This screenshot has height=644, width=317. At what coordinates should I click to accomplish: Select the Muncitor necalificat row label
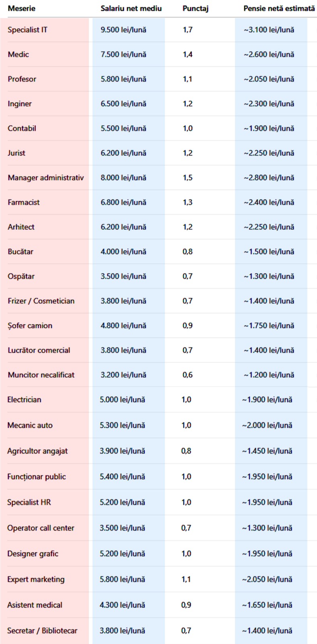[x=41, y=375]
